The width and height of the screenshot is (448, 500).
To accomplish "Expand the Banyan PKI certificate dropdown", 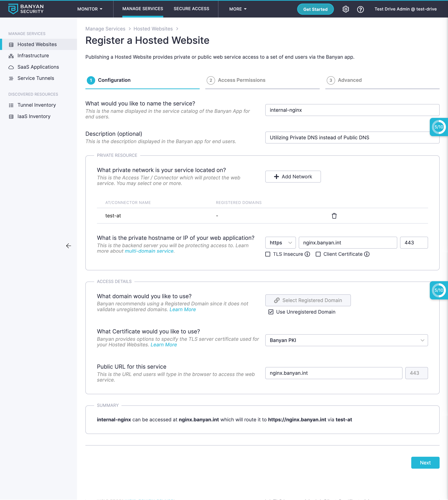I will coord(346,340).
